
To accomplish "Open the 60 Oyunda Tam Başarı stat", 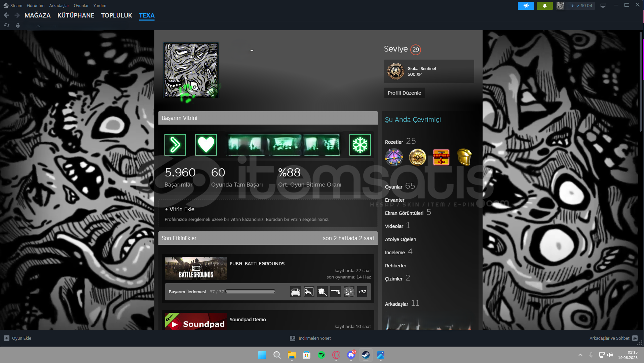I will [237, 177].
